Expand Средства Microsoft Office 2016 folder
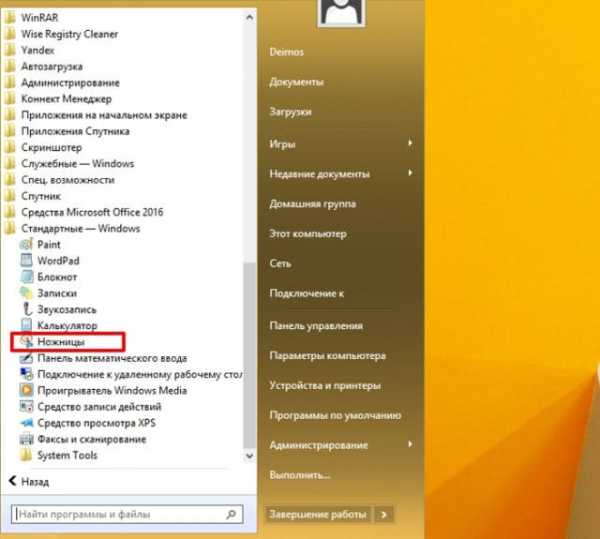Viewport: 600px width, 539px height. tap(92, 212)
